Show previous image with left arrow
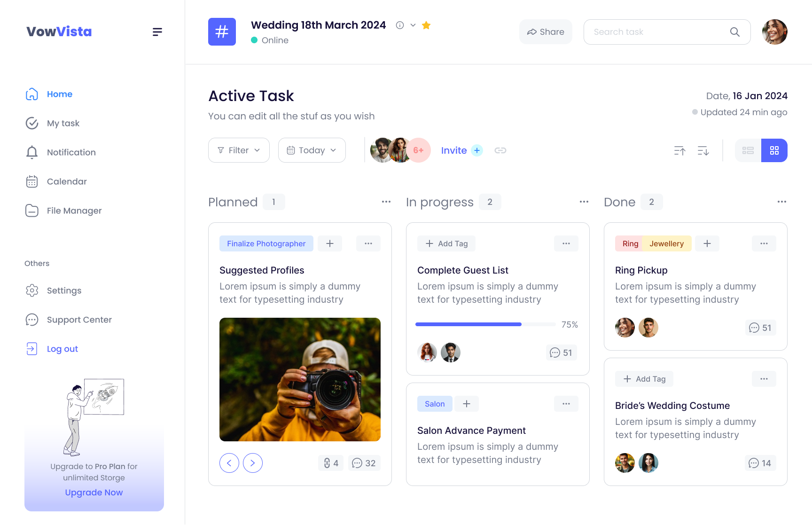 [x=229, y=463]
